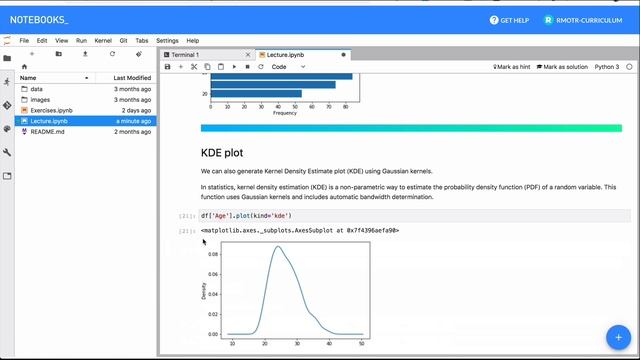Click the Git clone icon in file browser
The width and height of the screenshot is (640, 360).
139,54
